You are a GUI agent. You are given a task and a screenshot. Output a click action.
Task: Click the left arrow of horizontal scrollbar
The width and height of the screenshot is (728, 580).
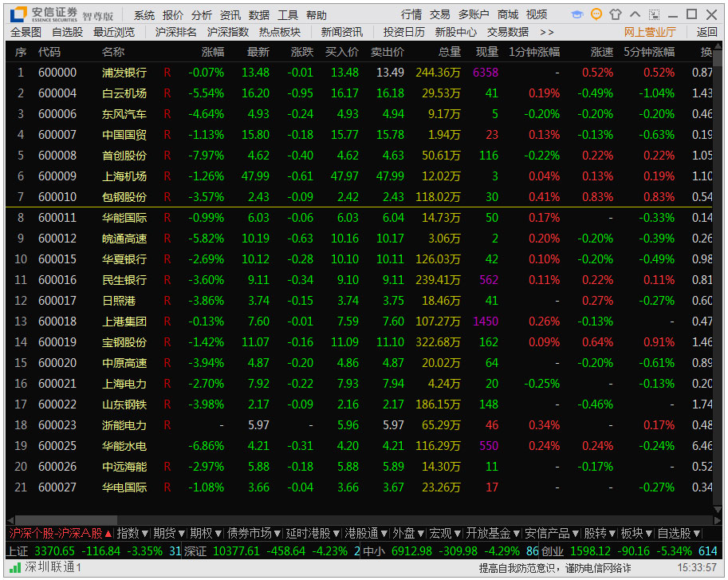[x=10, y=520]
